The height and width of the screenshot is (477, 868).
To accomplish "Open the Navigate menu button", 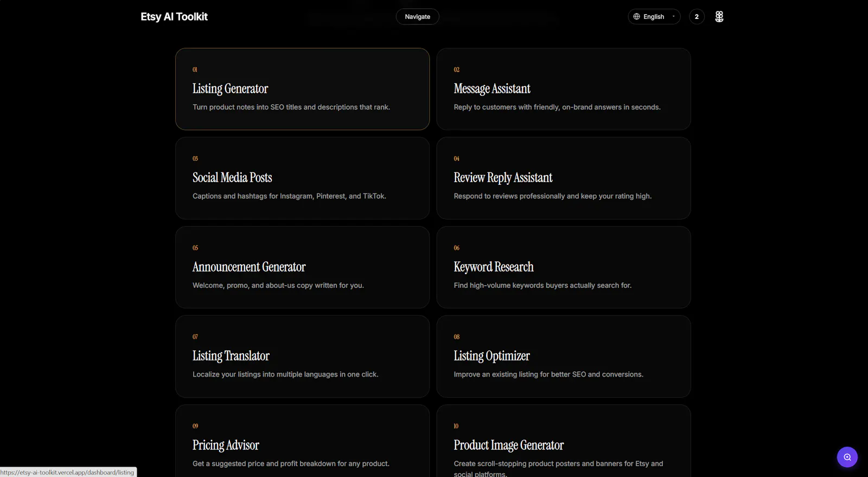I will [417, 17].
